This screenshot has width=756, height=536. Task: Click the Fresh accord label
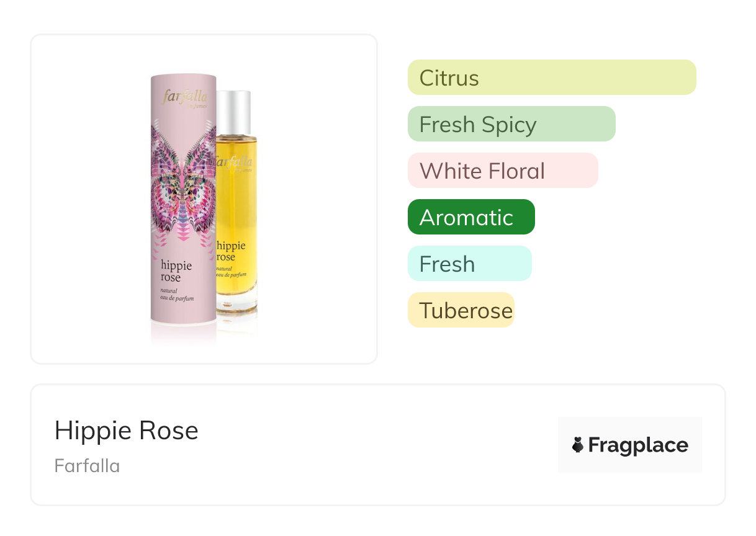pos(469,264)
